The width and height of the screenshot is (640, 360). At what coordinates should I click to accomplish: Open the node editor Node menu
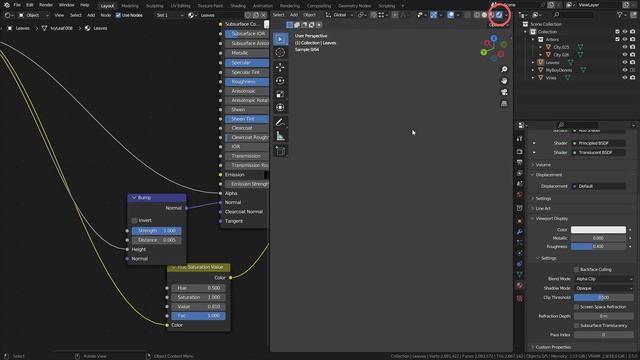click(x=105, y=15)
